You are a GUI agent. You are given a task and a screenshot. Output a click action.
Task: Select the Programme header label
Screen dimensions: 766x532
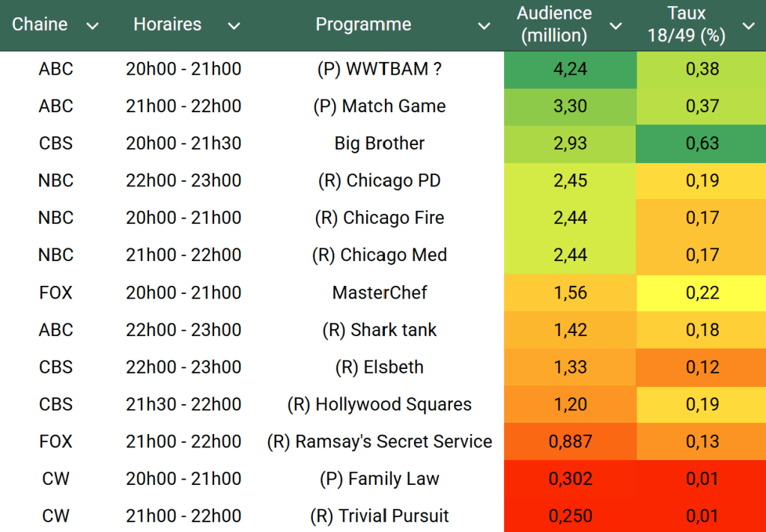[363, 25]
